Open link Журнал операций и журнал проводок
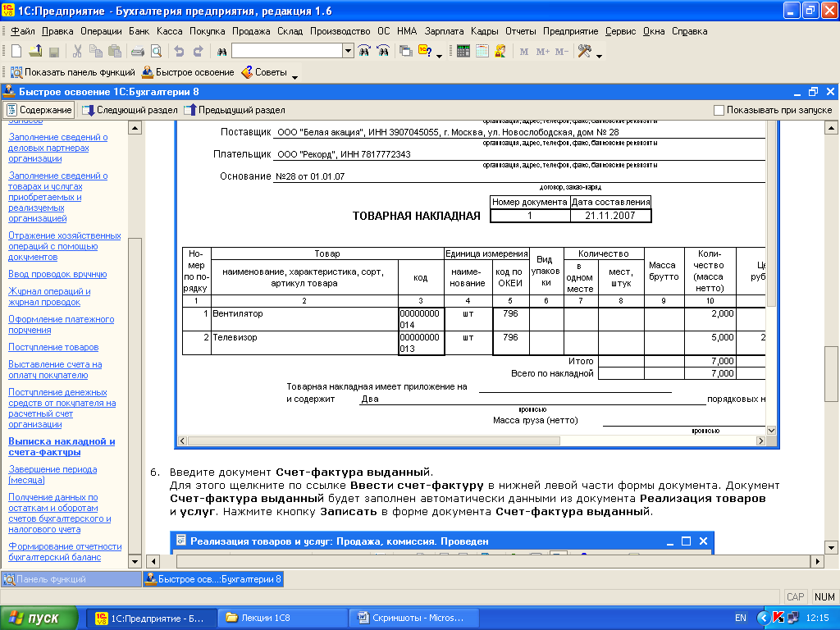Image resolution: width=840 pixels, height=630 pixels. click(x=48, y=297)
